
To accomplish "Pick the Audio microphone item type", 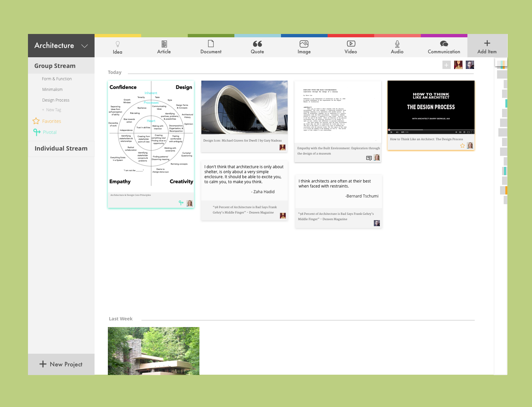I will [x=397, y=47].
